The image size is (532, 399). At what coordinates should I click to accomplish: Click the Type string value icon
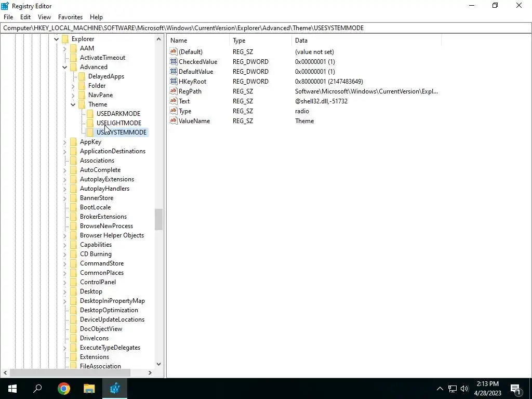click(174, 111)
